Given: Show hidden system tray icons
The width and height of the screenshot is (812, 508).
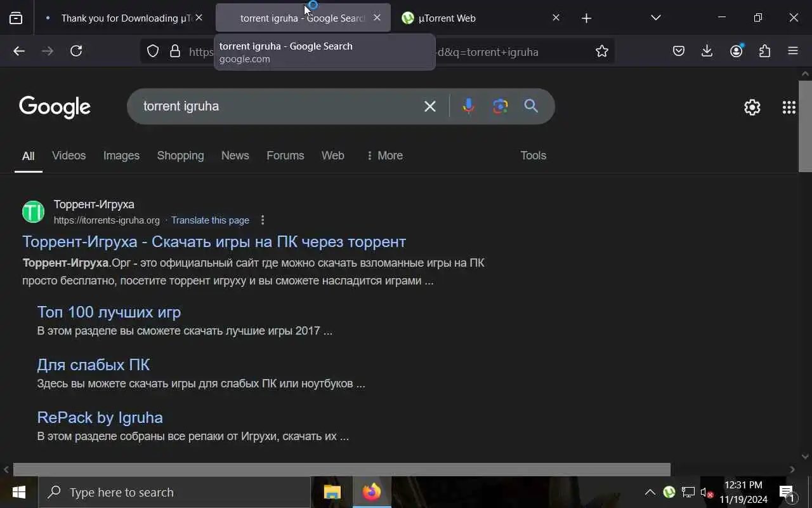Looking at the screenshot, I should point(650,492).
